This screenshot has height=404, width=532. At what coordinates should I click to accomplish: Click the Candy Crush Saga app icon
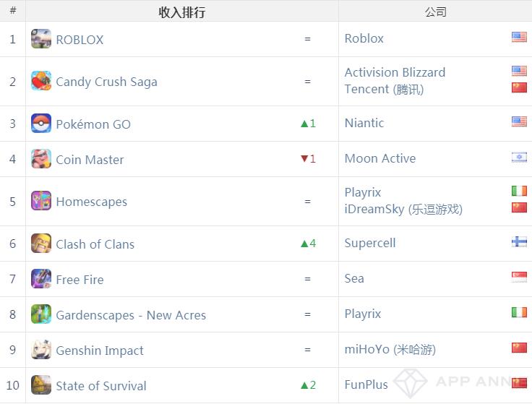(x=41, y=81)
